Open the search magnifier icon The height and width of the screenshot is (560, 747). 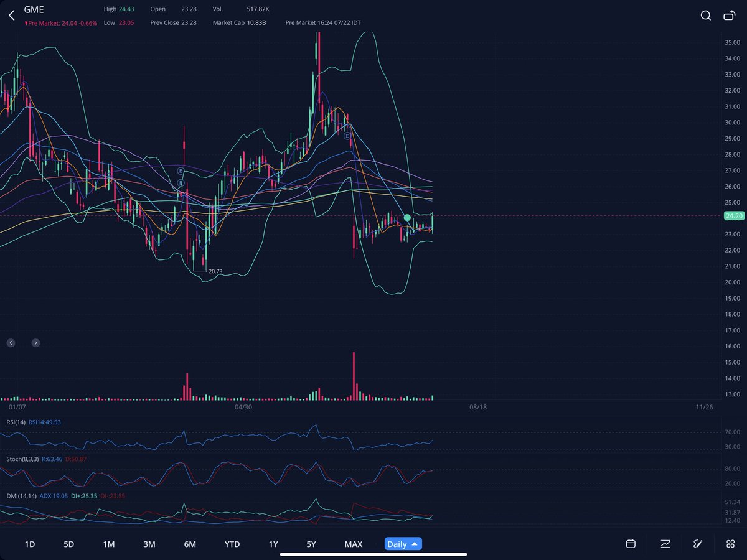706,16
